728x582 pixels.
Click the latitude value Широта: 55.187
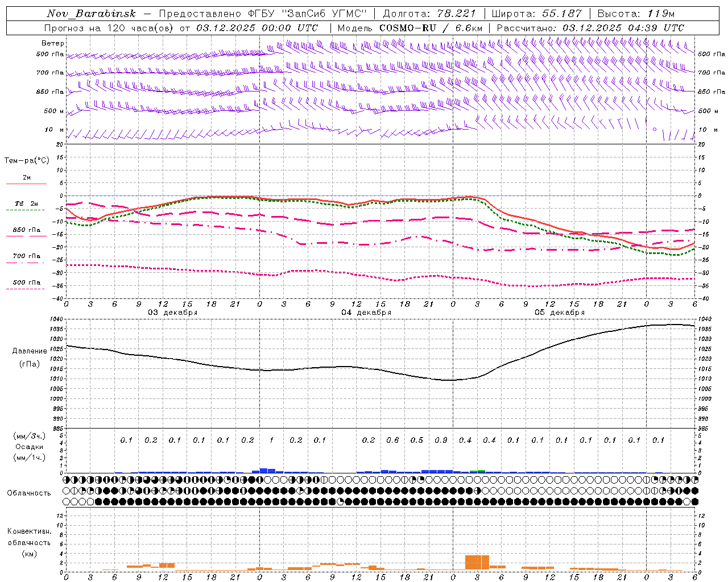click(536, 13)
